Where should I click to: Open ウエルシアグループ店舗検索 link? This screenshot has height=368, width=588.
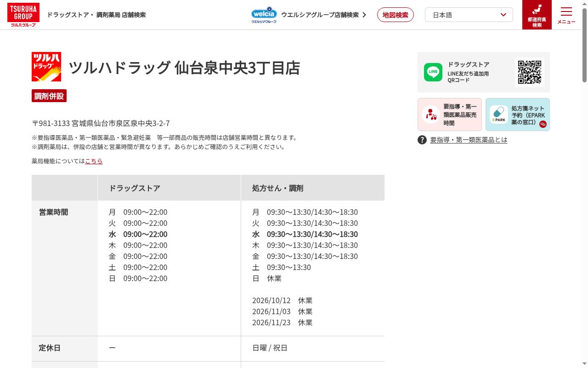click(320, 15)
